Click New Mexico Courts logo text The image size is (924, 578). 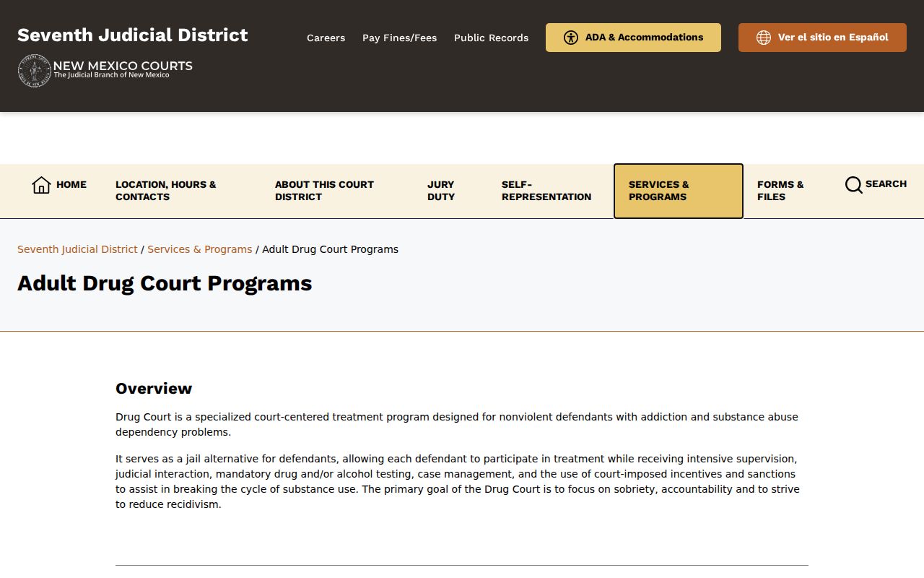click(123, 69)
